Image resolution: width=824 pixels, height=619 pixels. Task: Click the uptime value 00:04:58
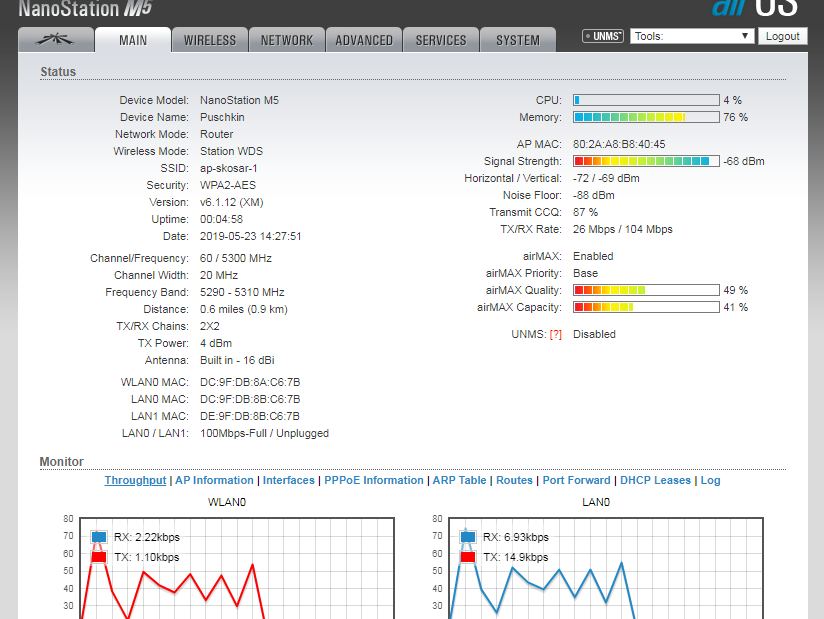coord(221,219)
